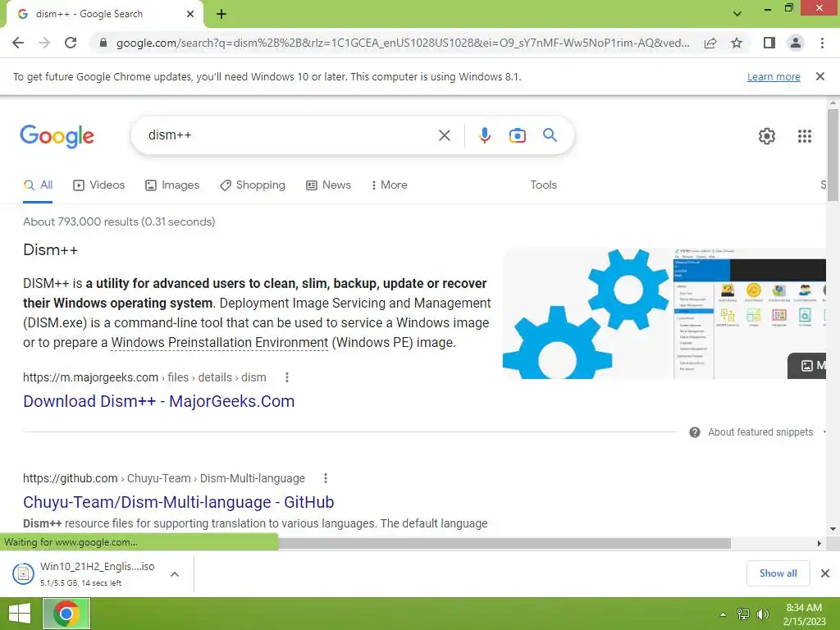840x630 pixels.
Task: Click the scroll right arrow on horizontal bar
Action: 819,544
